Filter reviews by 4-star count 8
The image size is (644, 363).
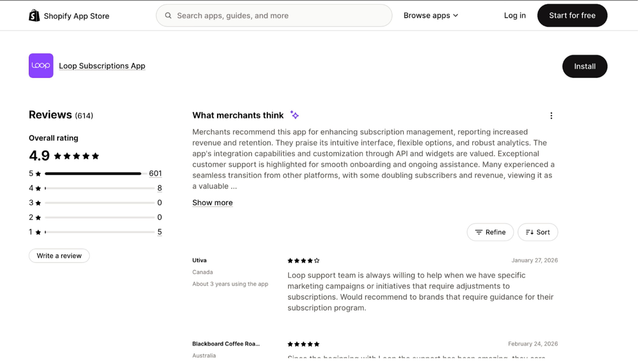(x=159, y=188)
